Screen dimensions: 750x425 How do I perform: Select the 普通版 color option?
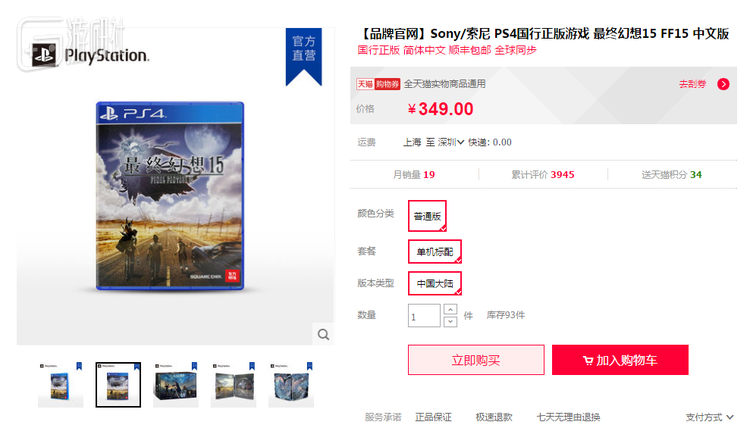(x=427, y=216)
